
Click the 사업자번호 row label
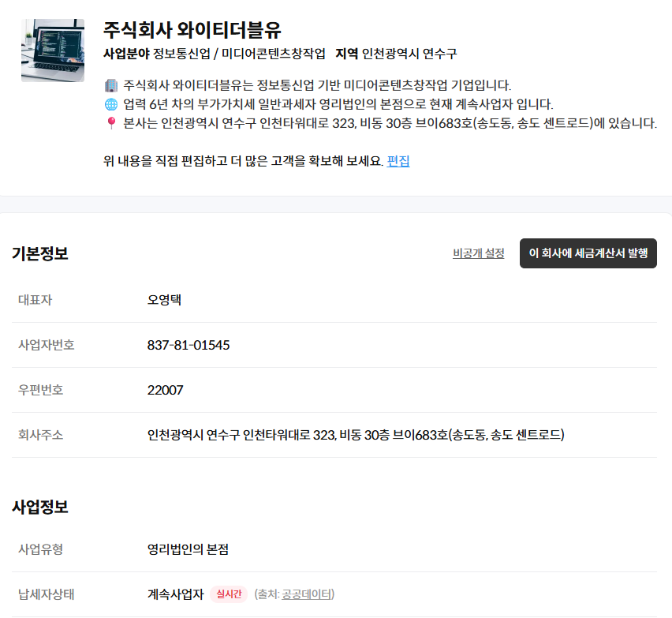click(x=47, y=345)
